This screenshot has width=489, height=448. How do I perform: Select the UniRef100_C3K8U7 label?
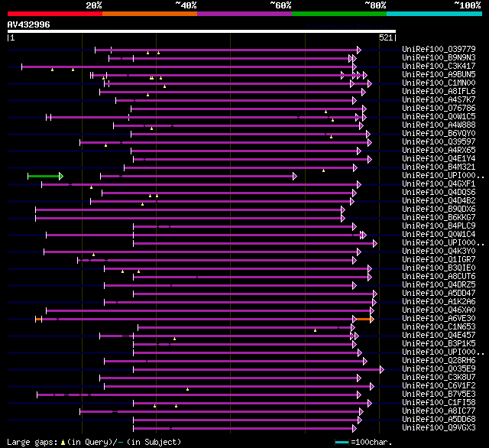(x=439, y=378)
